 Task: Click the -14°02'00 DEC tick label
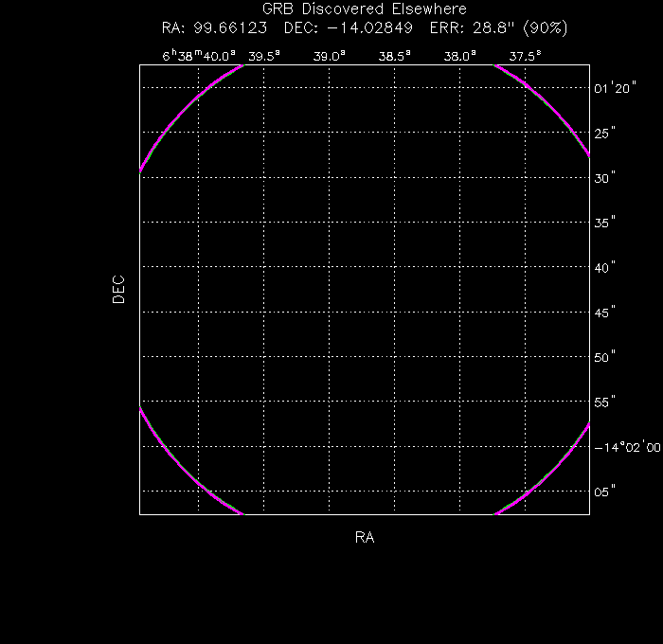[x=628, y=447]
